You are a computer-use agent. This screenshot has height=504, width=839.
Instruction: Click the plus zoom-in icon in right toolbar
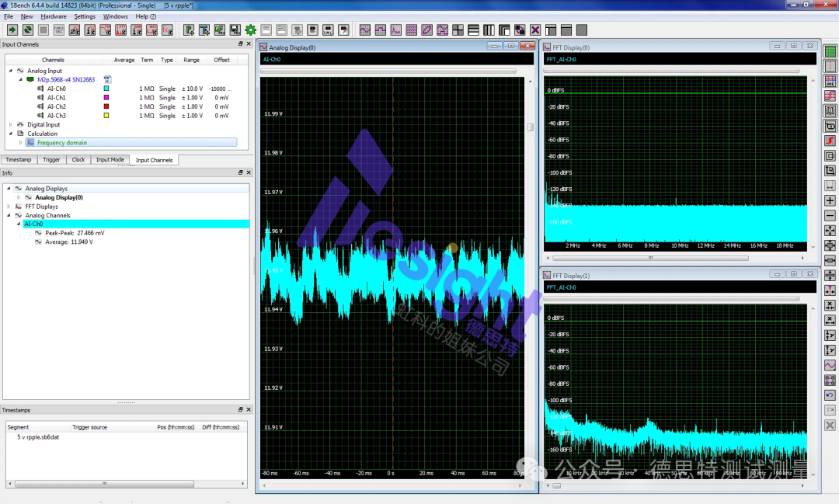click(830, 200)
